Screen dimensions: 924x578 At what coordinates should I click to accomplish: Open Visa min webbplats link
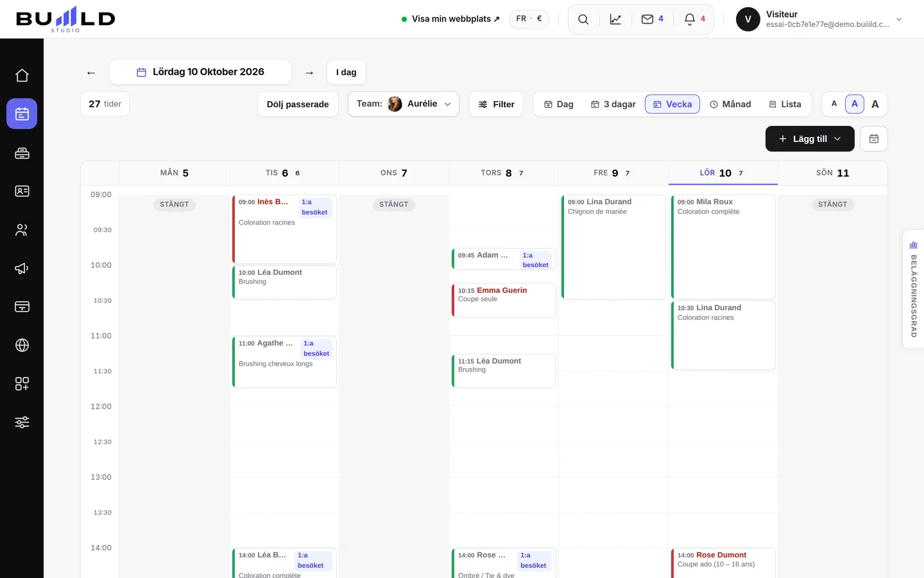pyautogui.click(x=450, y=19)
